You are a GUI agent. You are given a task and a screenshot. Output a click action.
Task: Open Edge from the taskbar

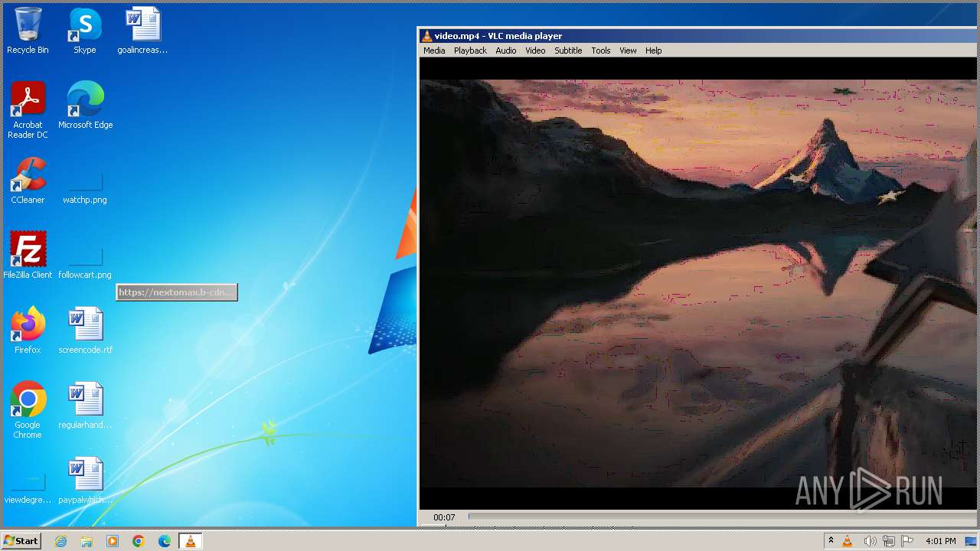click(x=165, y=541)
